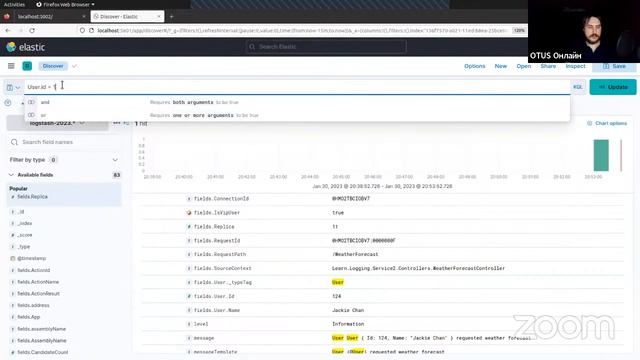Reload the page in Firefox
The height and width of the screenshot is (360, 640).
coord(32,31)
